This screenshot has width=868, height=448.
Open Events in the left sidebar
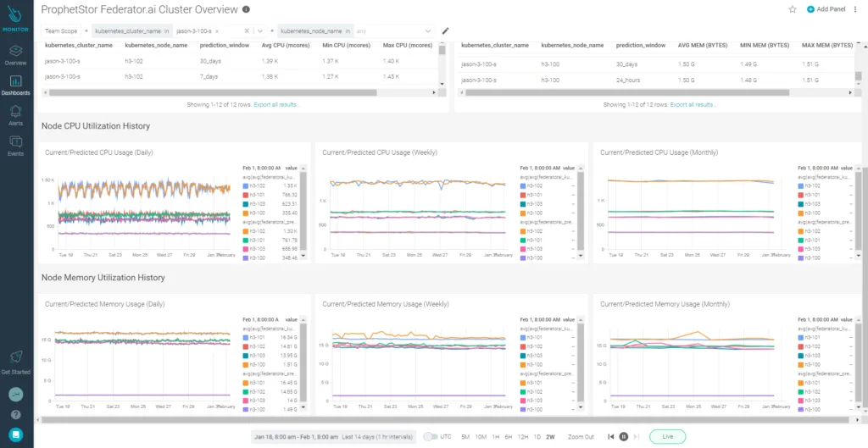tap(15, 145)
